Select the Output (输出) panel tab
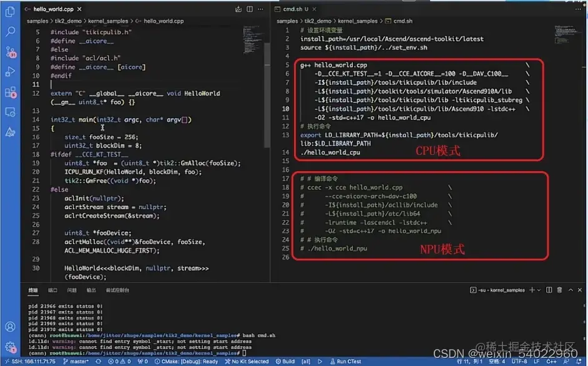This screenshot has height=366, width=588. pyautogui.click(x=91, y=290)
